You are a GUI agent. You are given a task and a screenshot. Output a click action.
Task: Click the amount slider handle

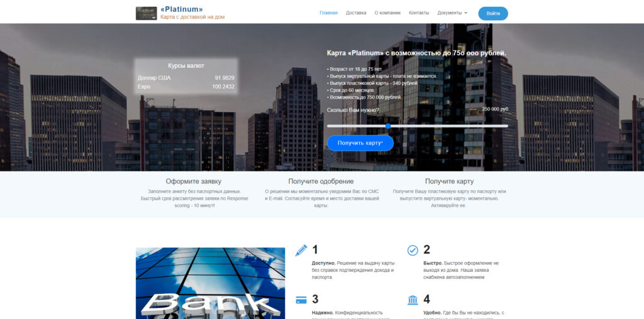point(387,126)
